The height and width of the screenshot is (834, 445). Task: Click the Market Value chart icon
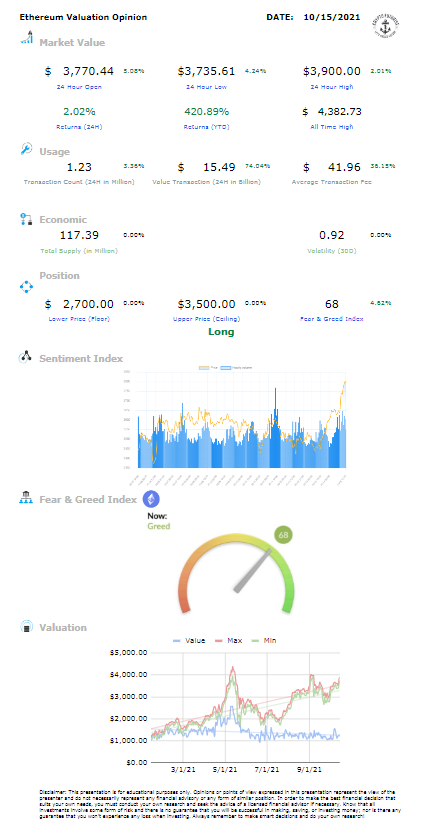(27, 38)
